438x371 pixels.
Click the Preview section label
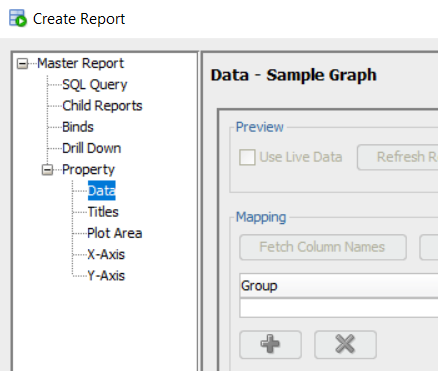260,127
